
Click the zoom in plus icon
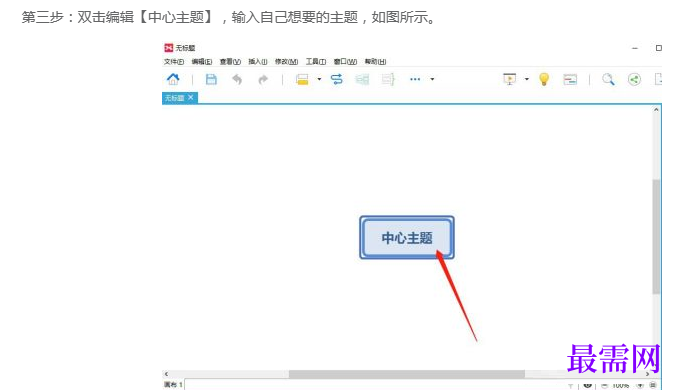[640, 385]
